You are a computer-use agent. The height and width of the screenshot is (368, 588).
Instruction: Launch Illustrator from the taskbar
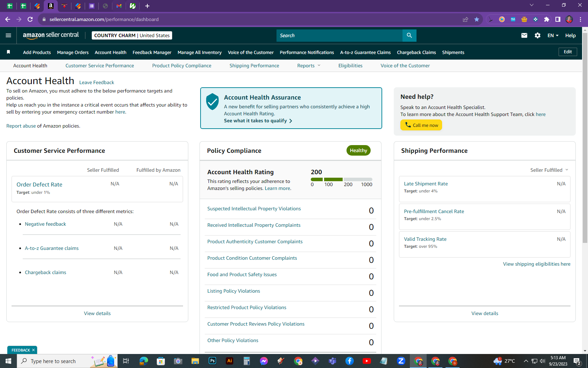click(x=230, y=361)
